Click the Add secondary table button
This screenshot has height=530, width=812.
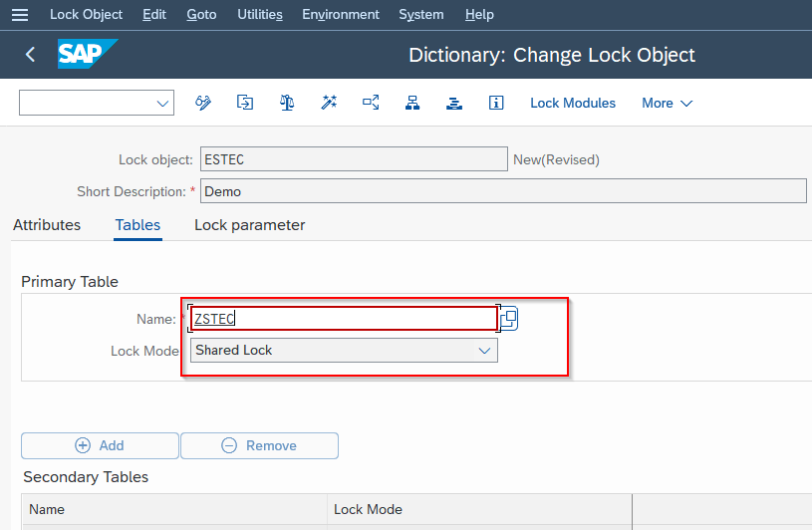coord(100,445)
